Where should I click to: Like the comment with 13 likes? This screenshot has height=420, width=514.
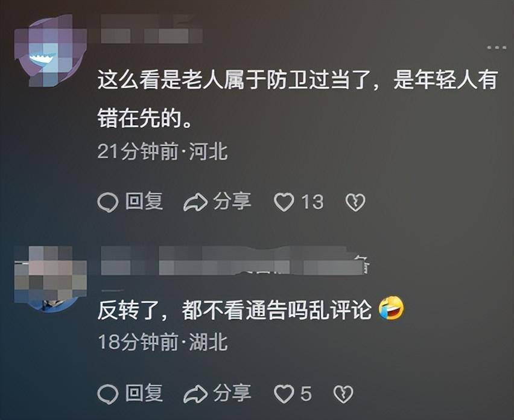[284, 202]
